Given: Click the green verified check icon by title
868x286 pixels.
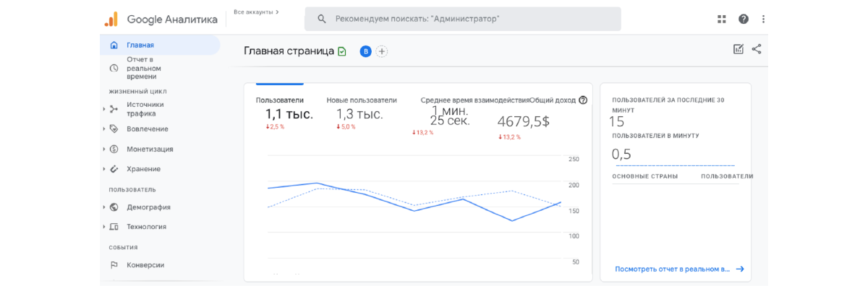Looking at the screenshot, I should pos(342,51).
